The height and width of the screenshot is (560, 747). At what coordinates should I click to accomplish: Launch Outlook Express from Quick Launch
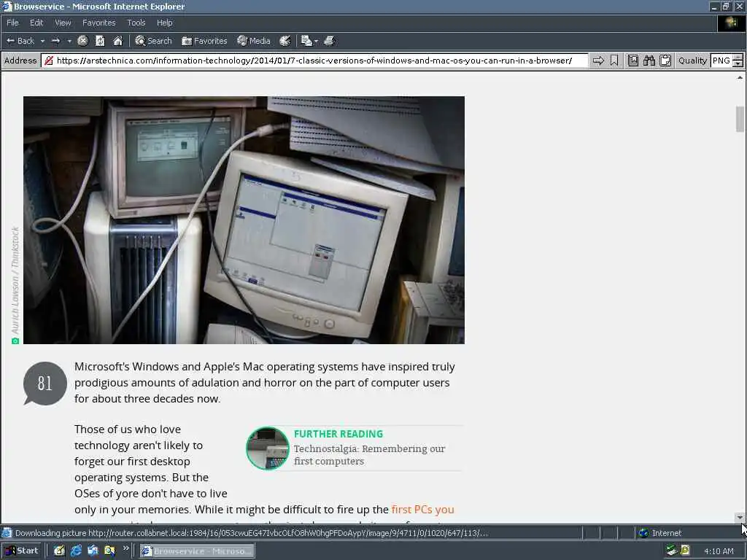click(93, 551)
